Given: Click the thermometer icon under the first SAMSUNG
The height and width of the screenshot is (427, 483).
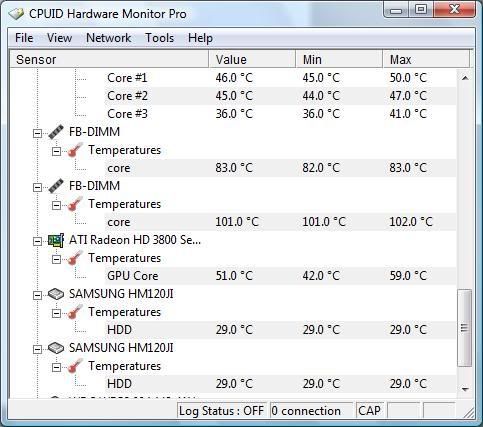Looking at the screenshot, I should [x=75, y=312].
